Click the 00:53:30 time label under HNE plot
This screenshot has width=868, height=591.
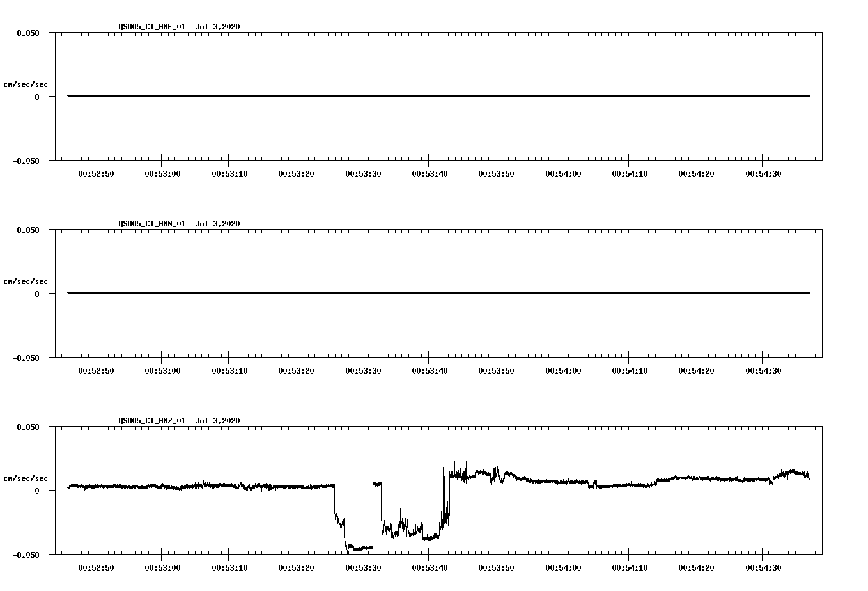[363, 173]
